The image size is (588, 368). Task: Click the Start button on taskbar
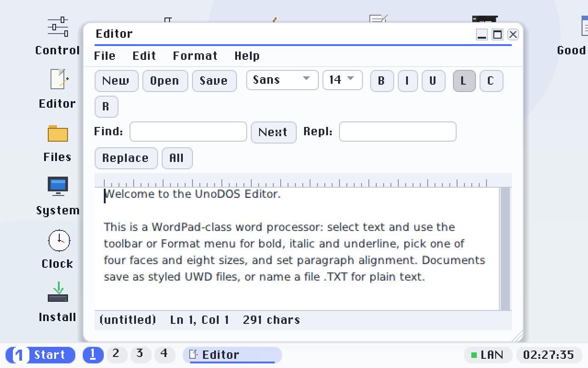(40, 355)
